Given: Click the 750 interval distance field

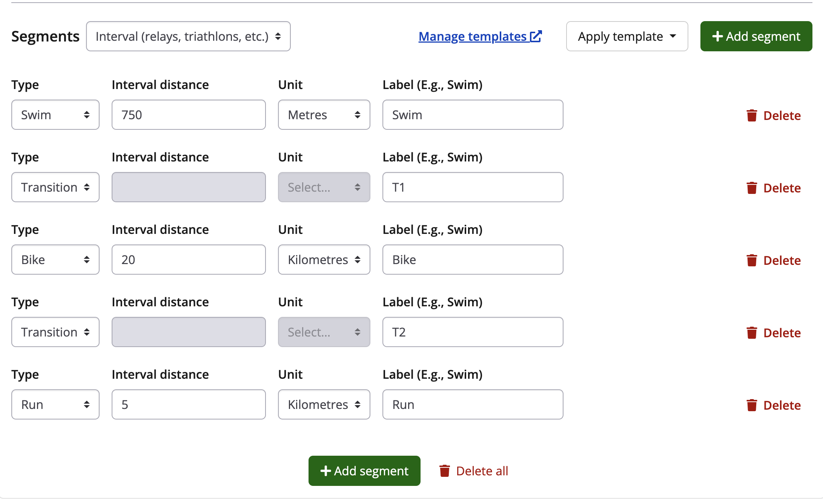Looking at the screenshot, I should click(x=189, y=115).
